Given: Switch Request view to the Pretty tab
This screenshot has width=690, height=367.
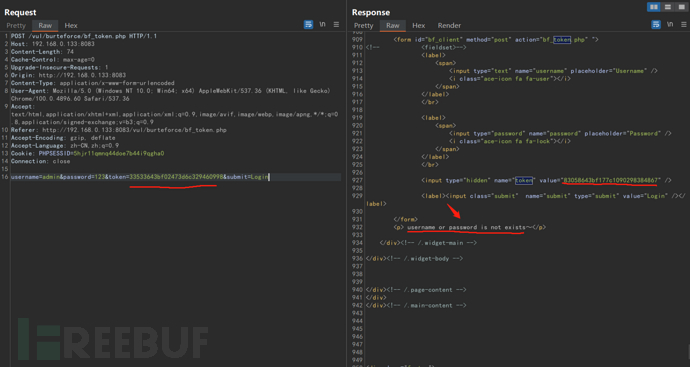Looking at the screenshot, I should click(16, 26).
